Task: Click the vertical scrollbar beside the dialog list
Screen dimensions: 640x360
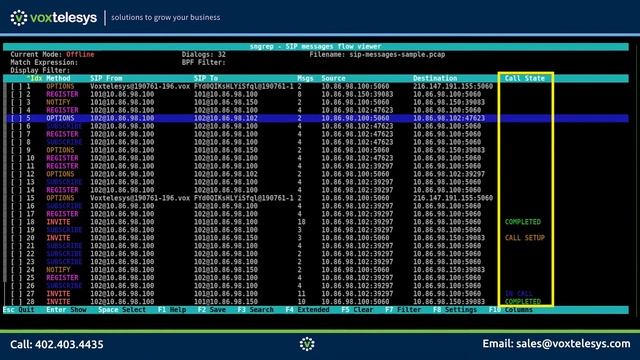Action: [x=5, y=182]
